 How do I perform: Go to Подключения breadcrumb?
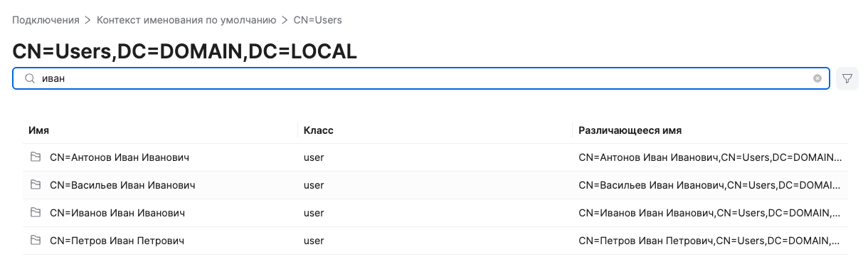[x=46, y=20]
